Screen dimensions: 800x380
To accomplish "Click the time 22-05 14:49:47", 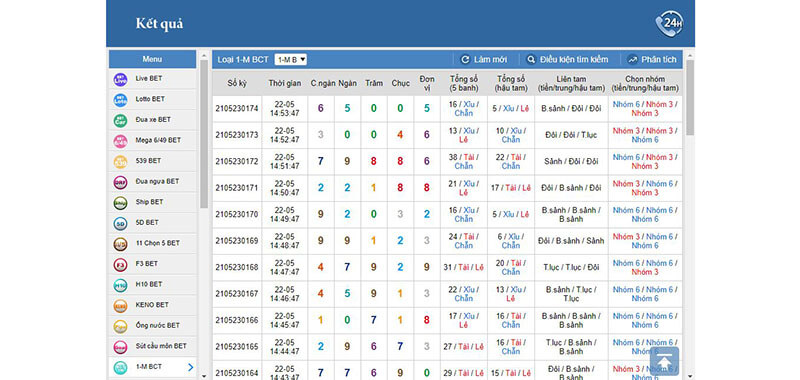I will pos(285,215).
